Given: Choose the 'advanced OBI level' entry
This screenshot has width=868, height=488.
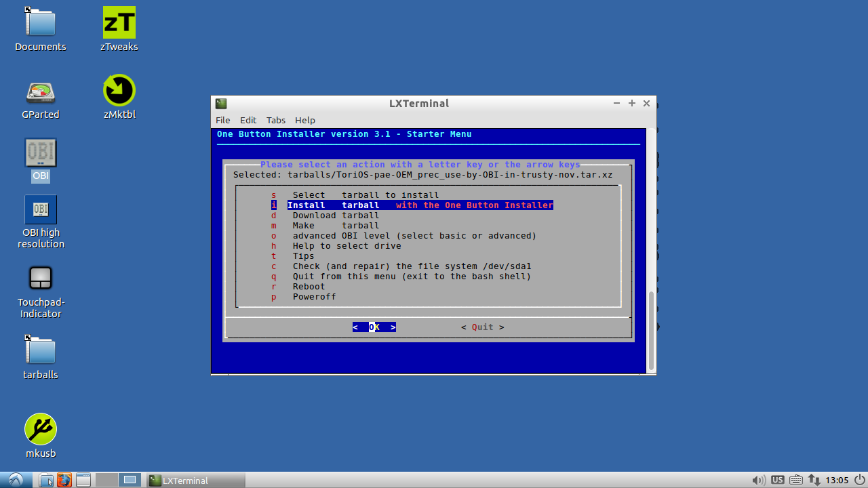Looking at the screenshot, I should (x=404, y=236).
